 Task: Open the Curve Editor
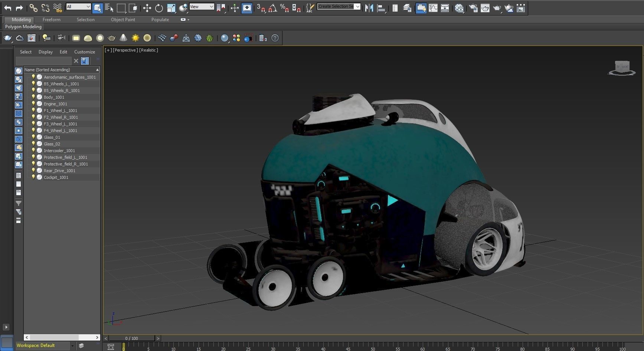point(433,8)
